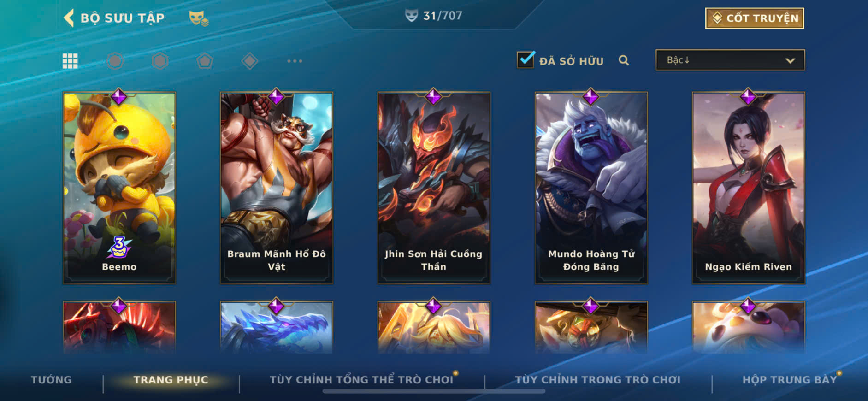Open more filters via three dots

295,61
